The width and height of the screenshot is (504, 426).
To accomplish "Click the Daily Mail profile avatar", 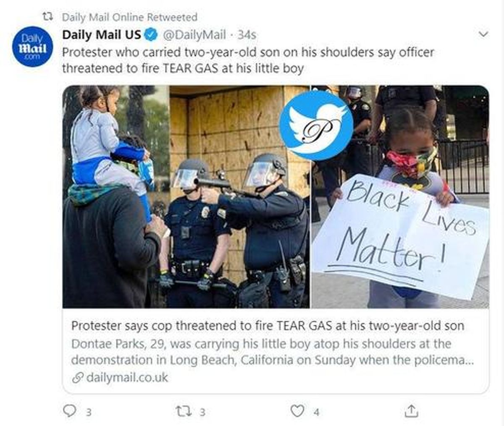I will coord(33,47).
